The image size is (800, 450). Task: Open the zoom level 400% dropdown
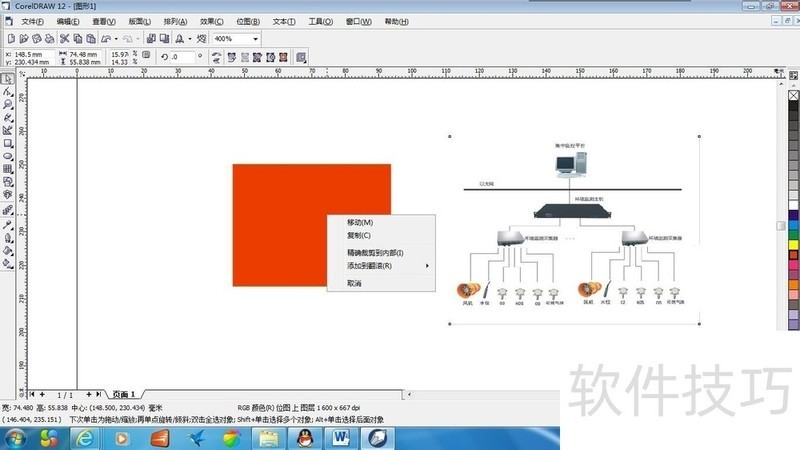(x=255, y=39)
